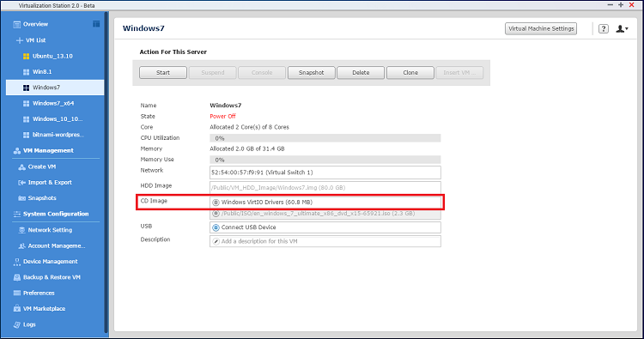Image resolution: width=644 pixels, height=339 pixels.
Task: Open System Configuration section
Action: [x=56, y=214]
